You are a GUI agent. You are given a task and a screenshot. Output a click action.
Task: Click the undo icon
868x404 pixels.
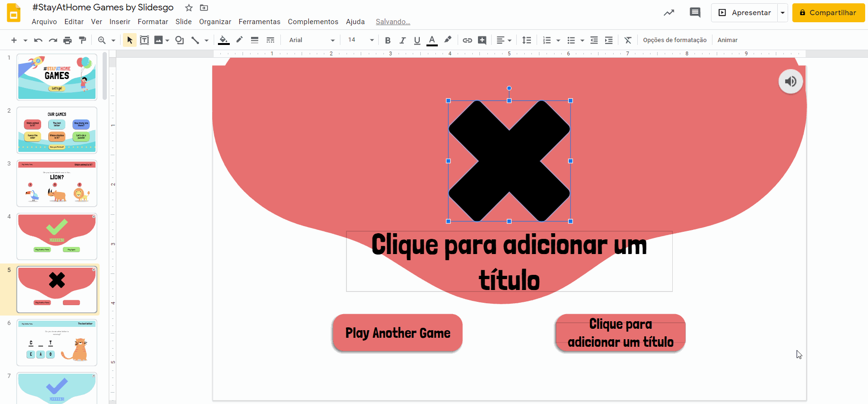click(x=38, y=40)
